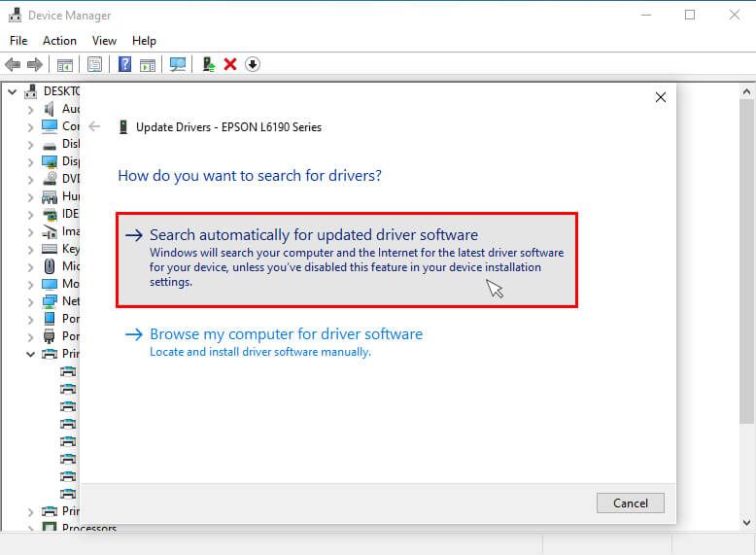Image resolution: width=756 pixels, height=555 pixels.
Task: Click the Update device driver toolbar icon
Action: click(x=208, y=64)
